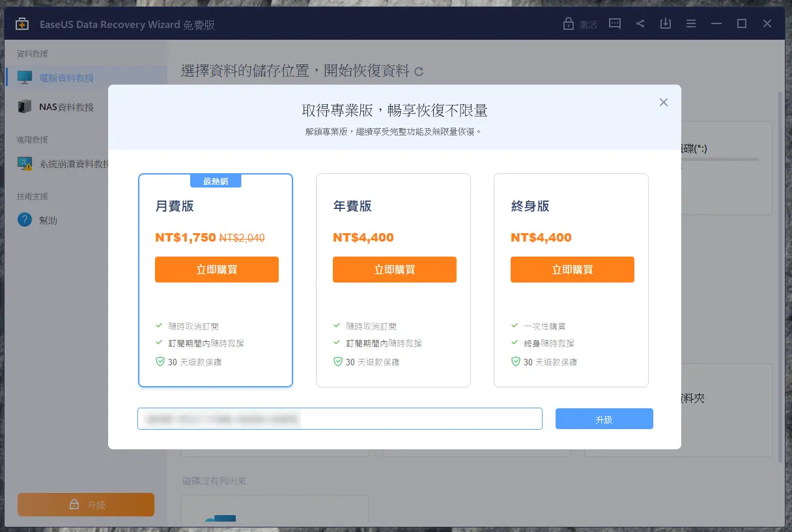Viewport: 792px width, 532px height.
Task: Refresh the drive list beside the heading
Action: click(x=419, y=72)
